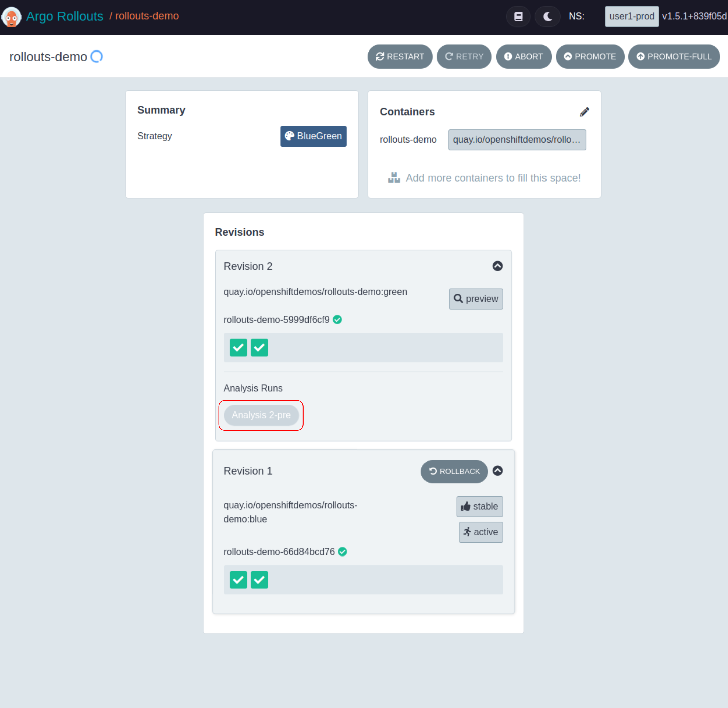Click the Revision 1 title
This screenshot has height=708, width=728.
pyautogui.click(x=248, y=471)
